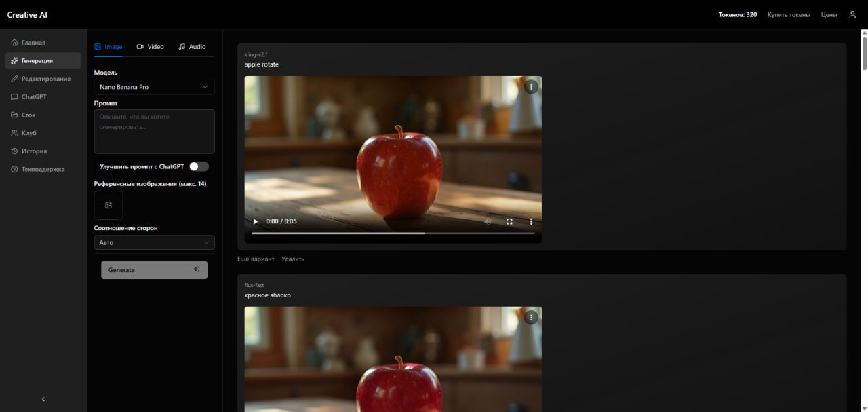Open the user profile icon
Screen dimensions: 868x412
[852, 14]
